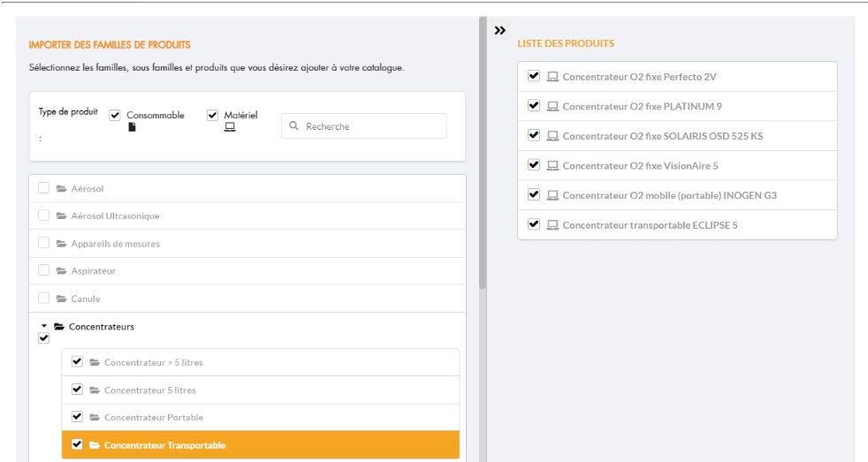Uncheck Concentrateur 5 litres checkbox
Screen dimensions: 868x462
[x=77, y=390]
